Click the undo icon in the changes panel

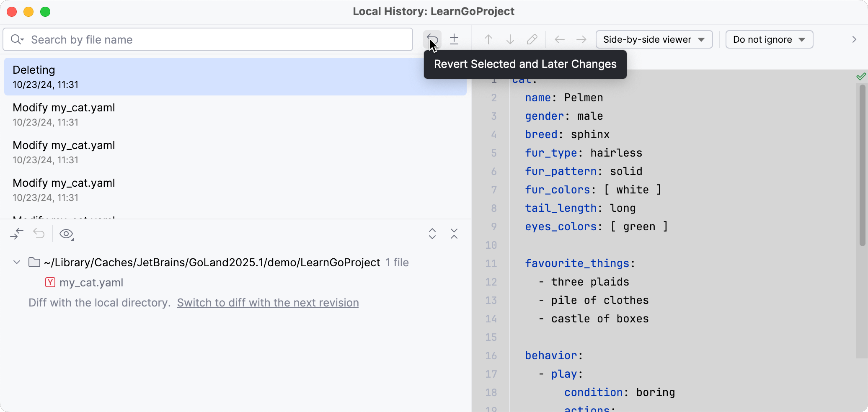point(39,234)
